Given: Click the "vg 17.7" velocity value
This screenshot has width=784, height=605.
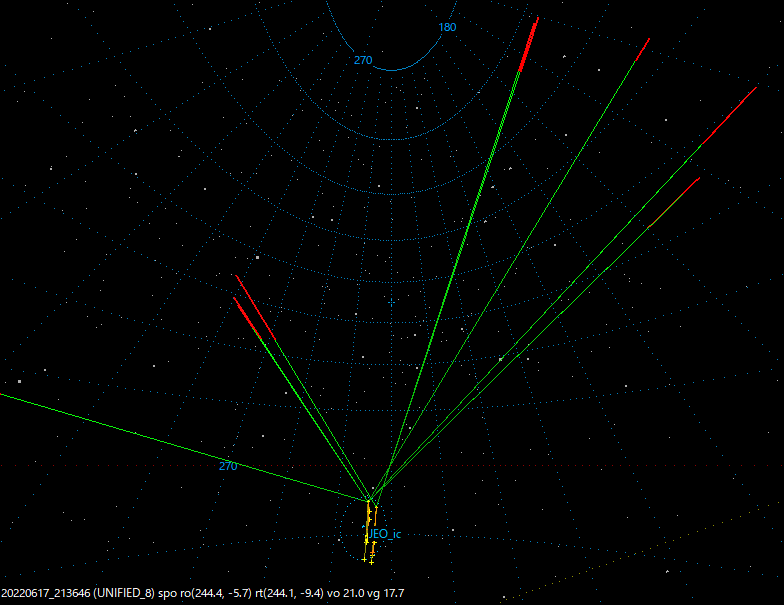Looking at the screenshot, I should point(386,594).
